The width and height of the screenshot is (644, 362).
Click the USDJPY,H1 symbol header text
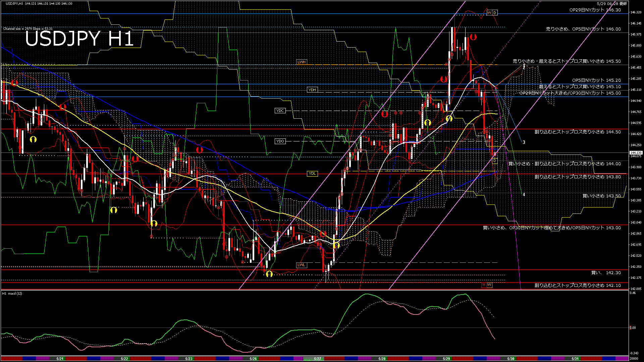(x=14, y=3)
